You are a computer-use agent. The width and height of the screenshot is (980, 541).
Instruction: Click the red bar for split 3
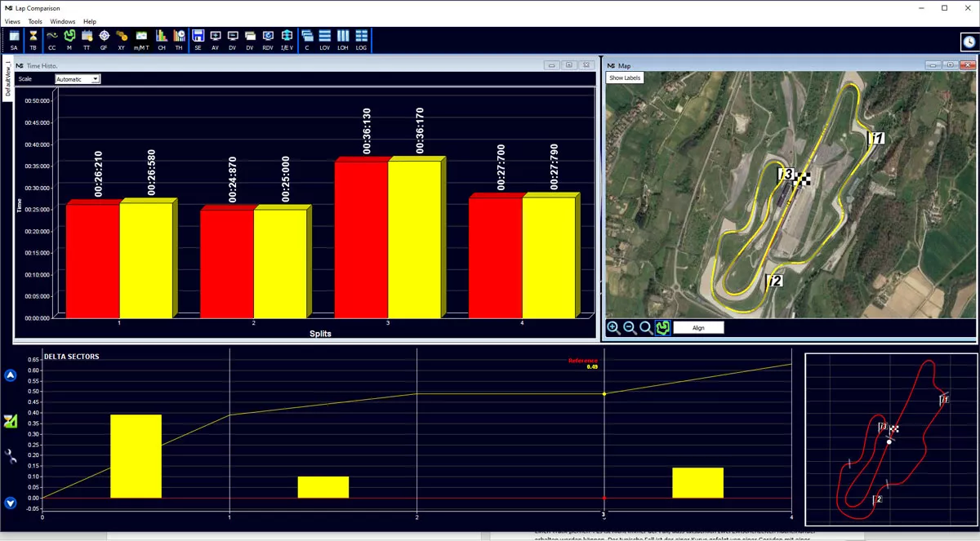point(361,239)
